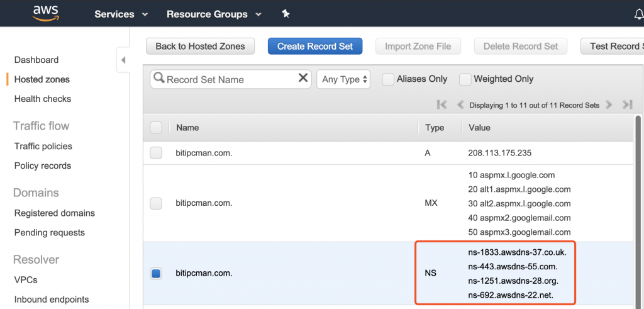Screen dimensions: 644x309
Task: Click nameserver ns-443.awsdns-55.com.
Action: click(x=513, y=267)
